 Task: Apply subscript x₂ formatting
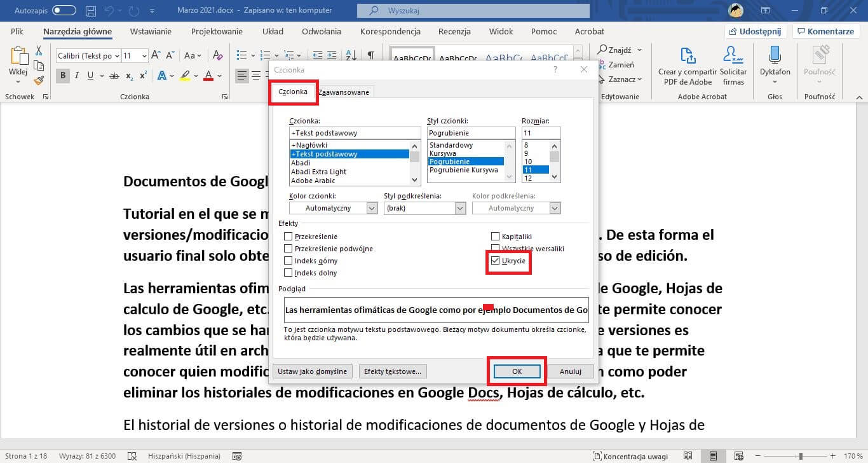(129, 76)
